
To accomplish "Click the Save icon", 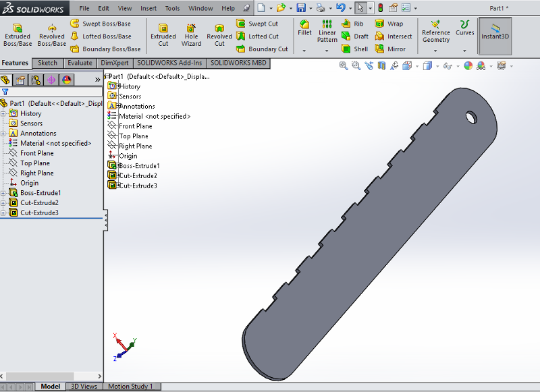I will tap(301, 7).
